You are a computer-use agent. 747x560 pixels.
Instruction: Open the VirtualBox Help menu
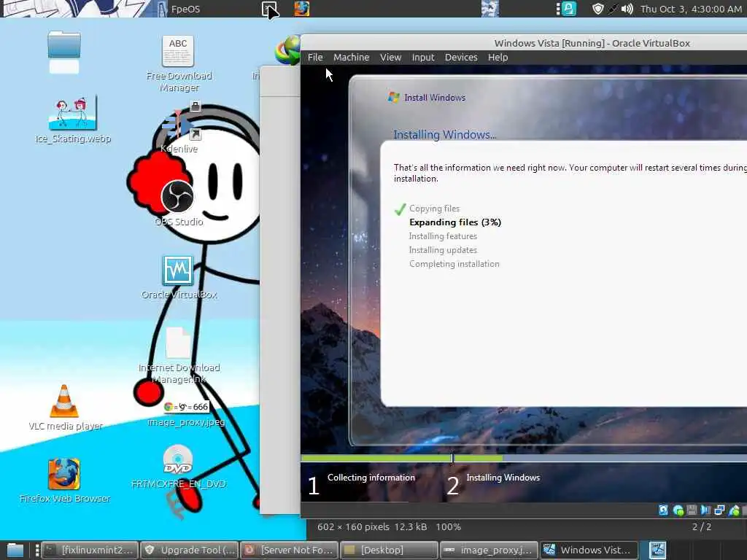pyautogui.click(x=498, y=57)
